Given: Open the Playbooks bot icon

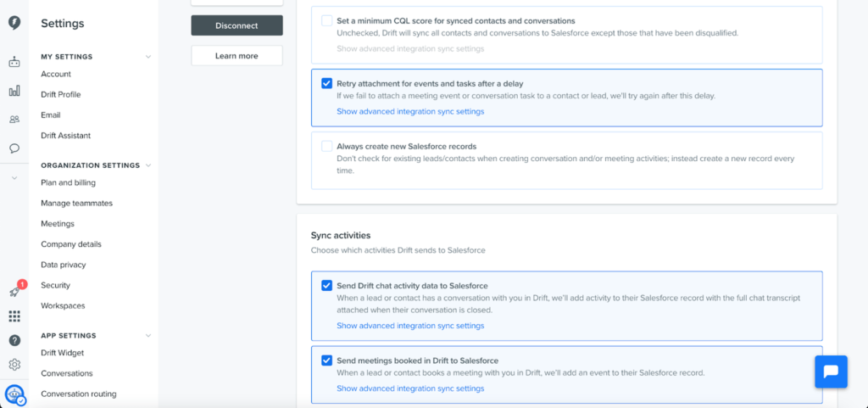Looking at the screenshot, I should coord(14,62).
